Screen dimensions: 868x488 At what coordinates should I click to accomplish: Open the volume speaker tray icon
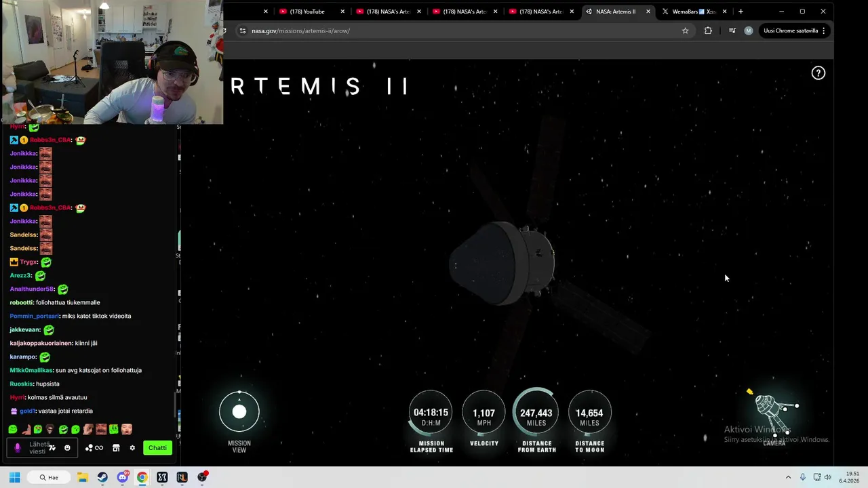(x=828, y=478)
